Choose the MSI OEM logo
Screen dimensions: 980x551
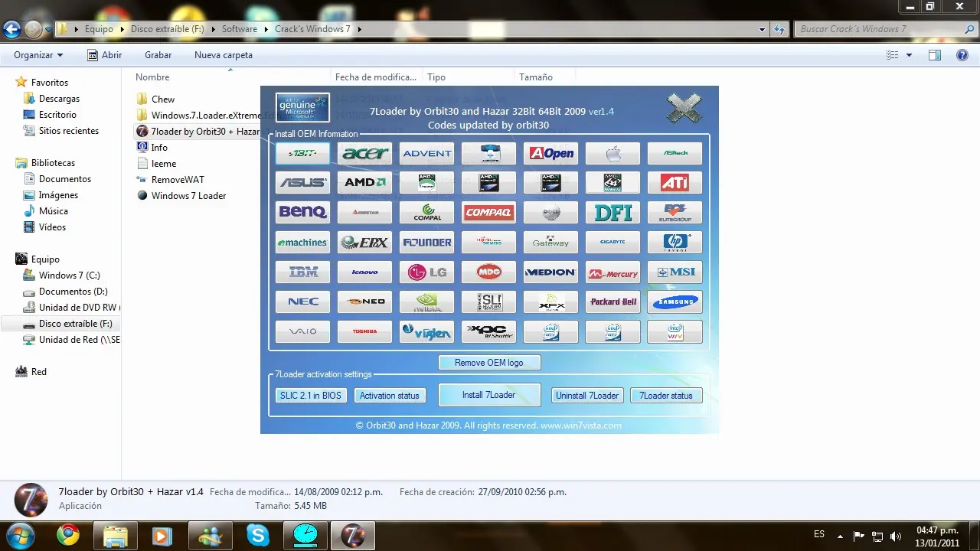click(x=675, y=272)
